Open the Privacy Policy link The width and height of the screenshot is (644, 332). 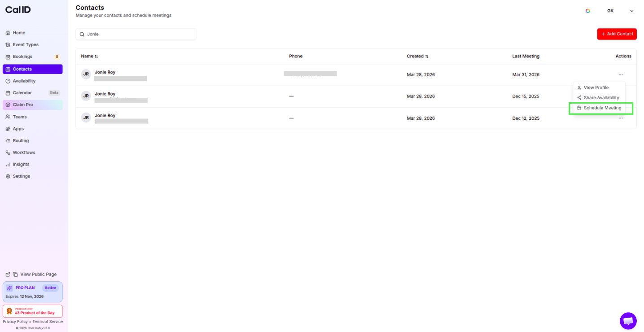coord(15,322)
